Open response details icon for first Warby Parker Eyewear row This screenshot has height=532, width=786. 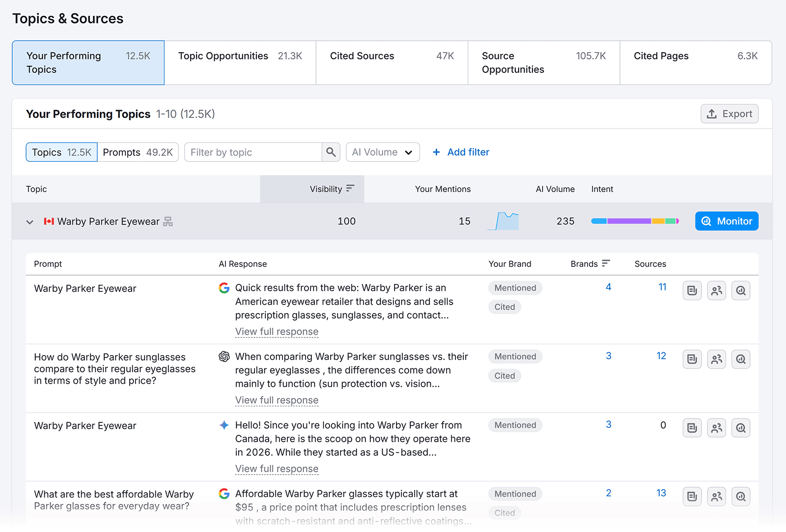[x=692, y=291]
